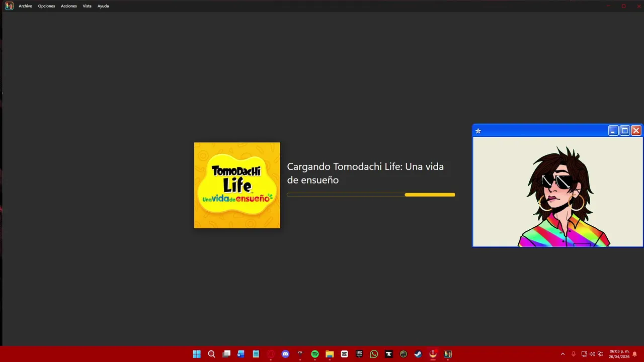Image resolution: width=644 pixels, height=362 pixels.
Task: Open Spotify from the taskbar
Action: (315, 354)
